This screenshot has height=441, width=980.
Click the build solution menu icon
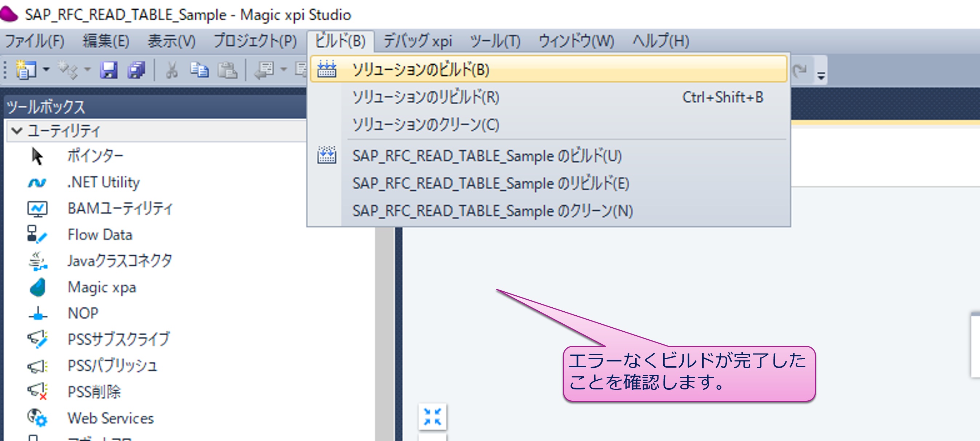pos(327,69)
